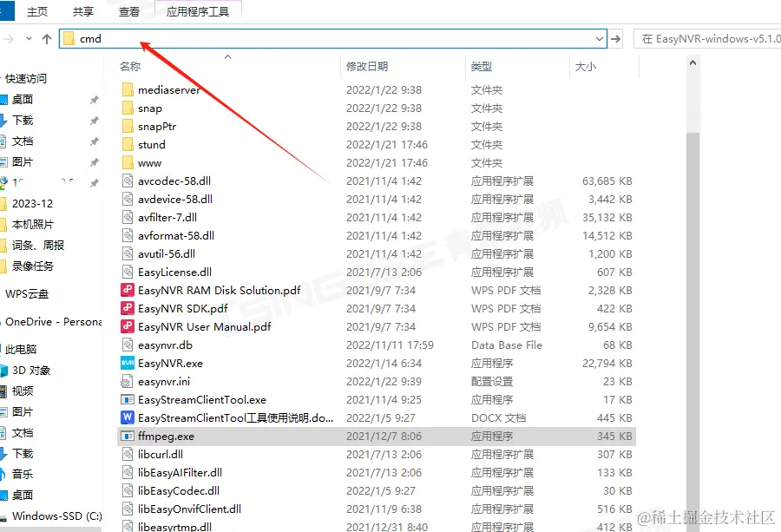Viewport: 781px width, 532px height.
Task: Open the 词条、周报 folder in sidebar
Action: (38, 246)
